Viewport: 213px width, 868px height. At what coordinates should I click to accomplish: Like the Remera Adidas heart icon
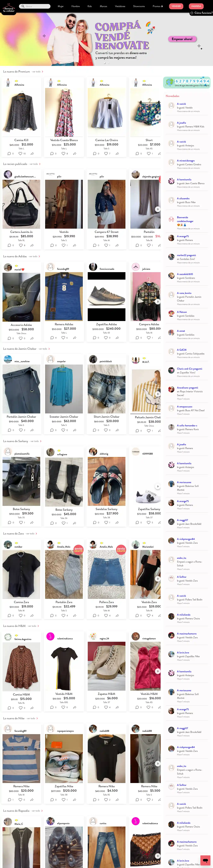pyautogui.click(x=63, y=338)
